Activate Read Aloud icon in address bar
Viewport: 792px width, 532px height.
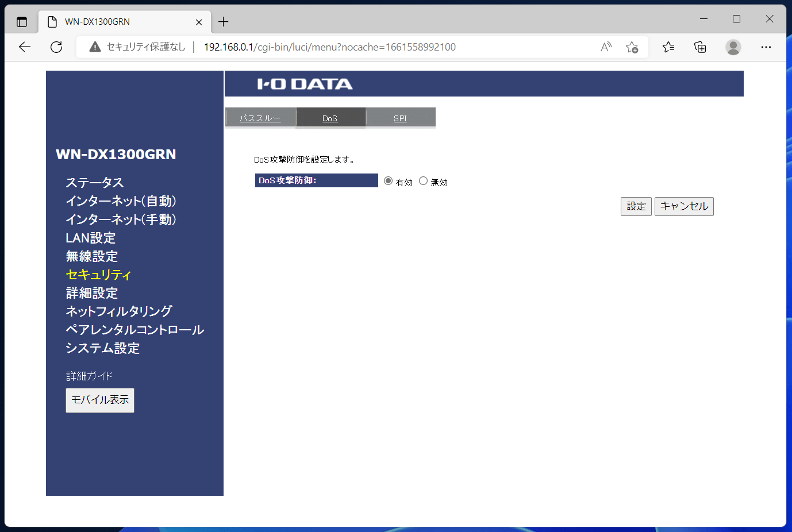[x=606, y=47]
